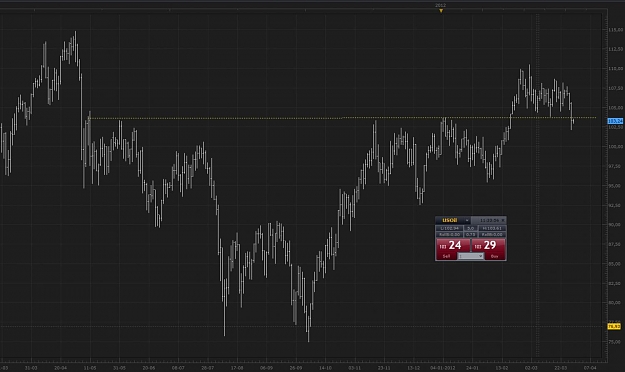
Task: Click the high price H:103.61 cell
Action: pos(492,228)
